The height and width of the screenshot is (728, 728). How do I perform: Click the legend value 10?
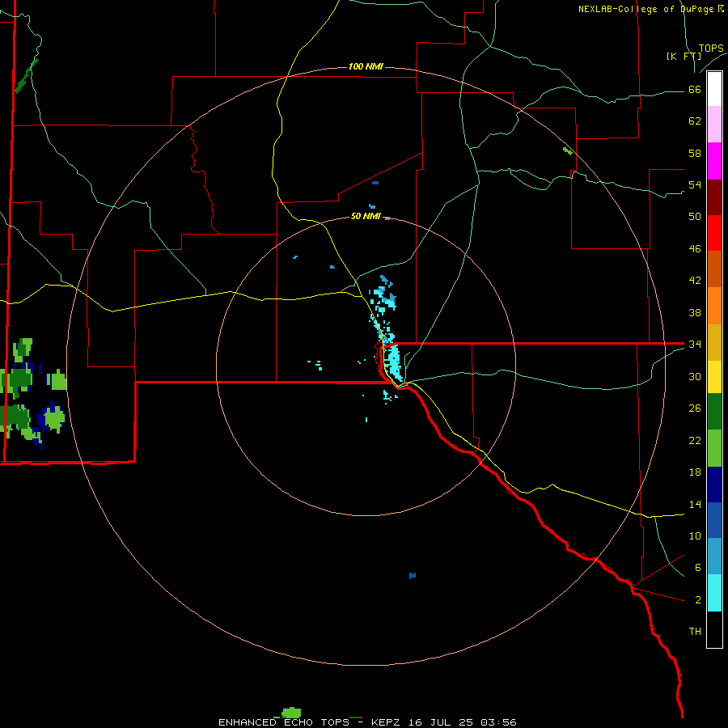(695, 535)
